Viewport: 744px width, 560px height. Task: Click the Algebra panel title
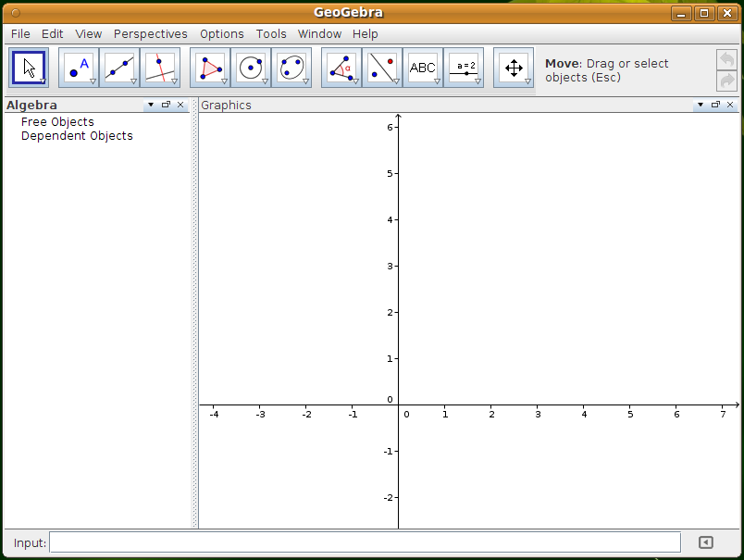coord(31,105)
